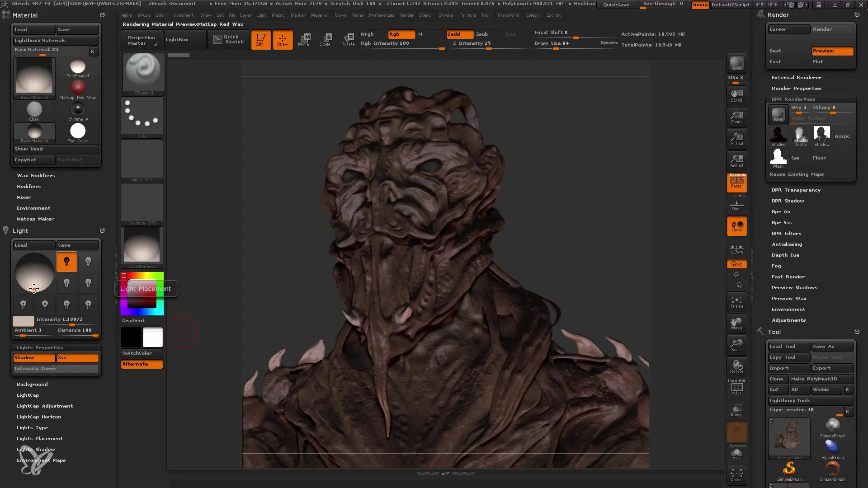Screen dimensions: 868x488
Task: Click the ZAdd blend mode icon
Action: point(455,34)
